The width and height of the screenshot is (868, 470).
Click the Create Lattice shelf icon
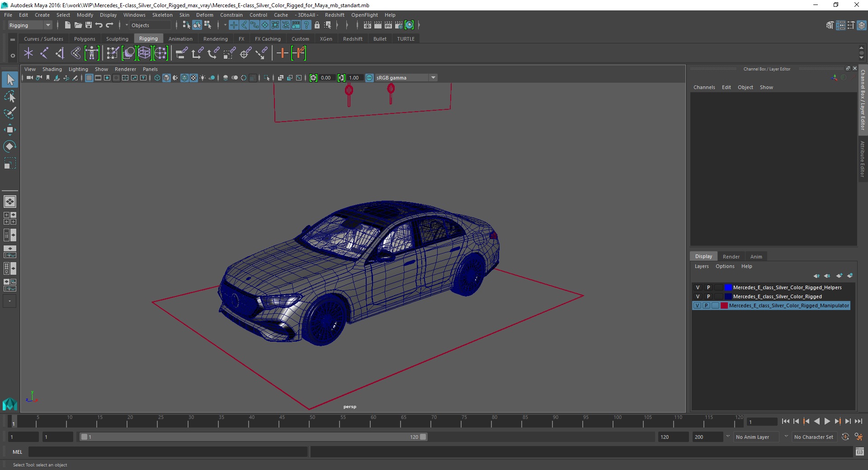pyautogui.click(x=144, y=53)
